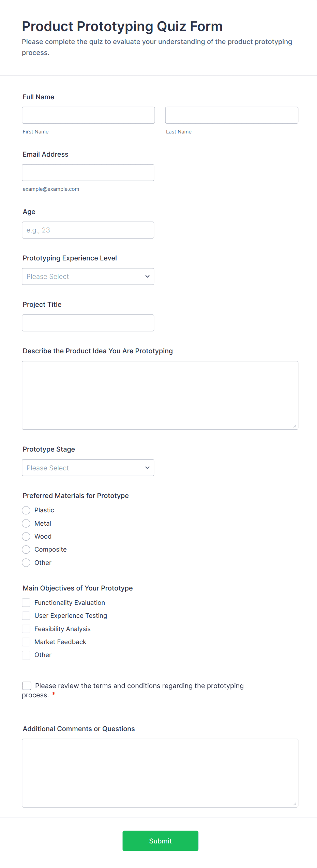
Task: Enable User Experience Testing checkbox
Action: coord(26,616)
